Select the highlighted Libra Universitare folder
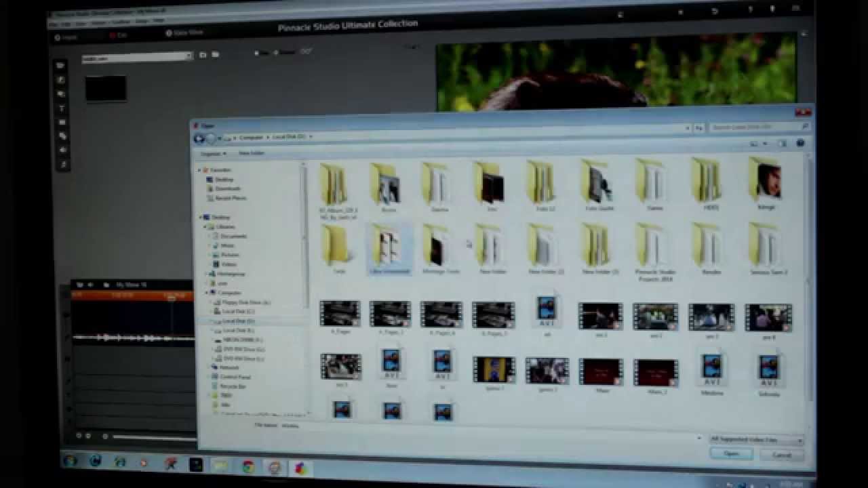The image size is (868, 488). pos(389,249)
